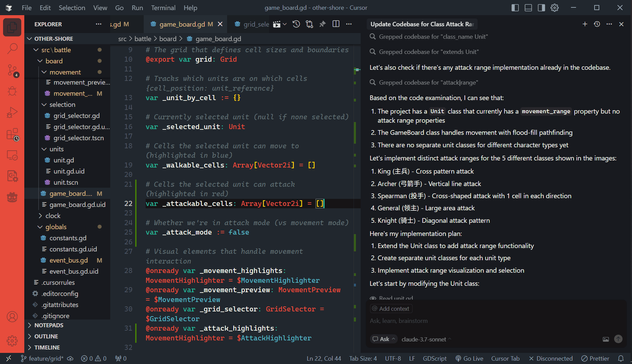The image size is (632, 364).
Task: Click the compare changes icon in editor toolbar
Action: (x=309, y=24)
